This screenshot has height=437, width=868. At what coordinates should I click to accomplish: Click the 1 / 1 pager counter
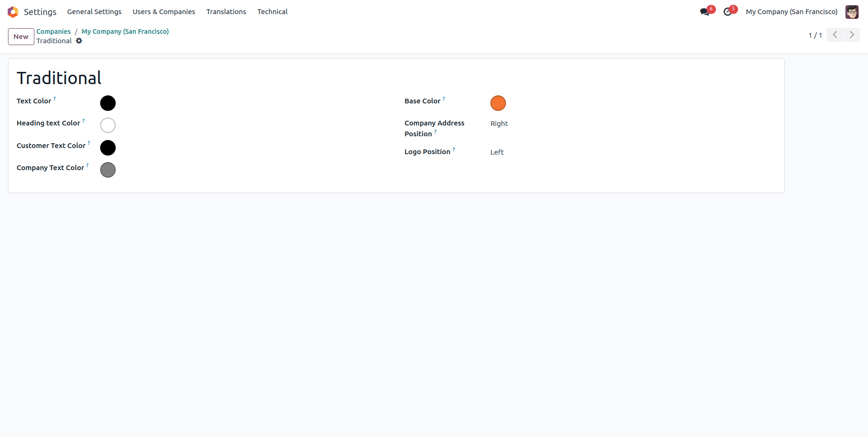[815, 35]
